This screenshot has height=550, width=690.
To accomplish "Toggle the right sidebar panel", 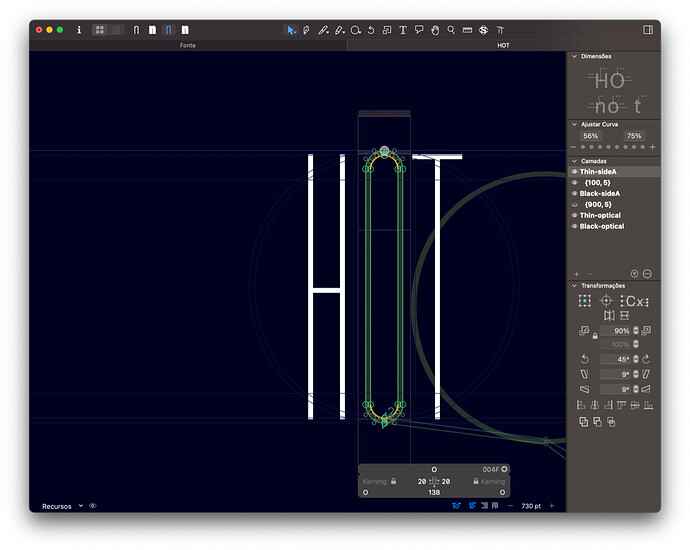I will (x=648, y=29).
